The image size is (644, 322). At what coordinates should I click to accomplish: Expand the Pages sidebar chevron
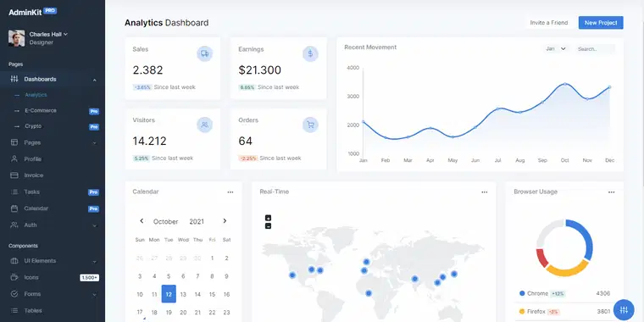point(94,143)
